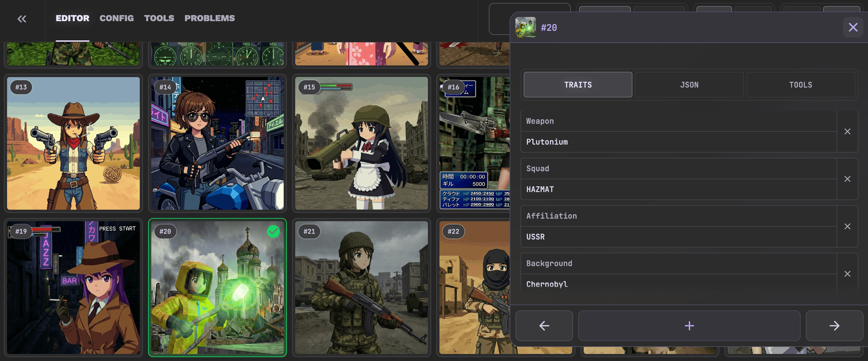This screenshot has width=868, height=361.
Task: Edit the Plutonium weapon value
Action: [x=678, y=142]
